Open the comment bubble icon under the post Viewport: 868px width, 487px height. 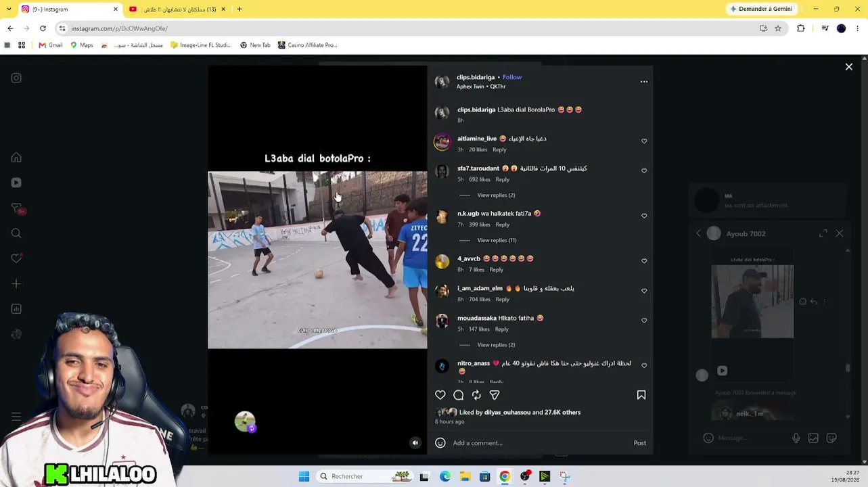(x=459, y=395)
